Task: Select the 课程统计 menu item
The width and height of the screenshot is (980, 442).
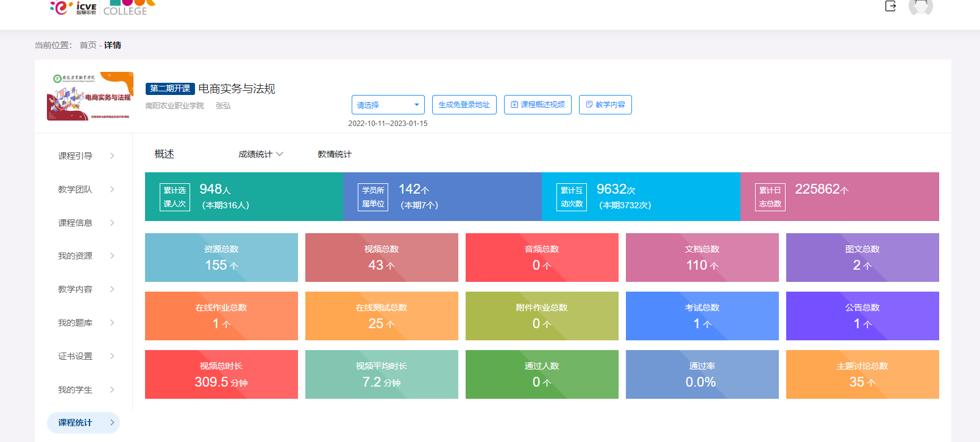Action: coord(83,423)
